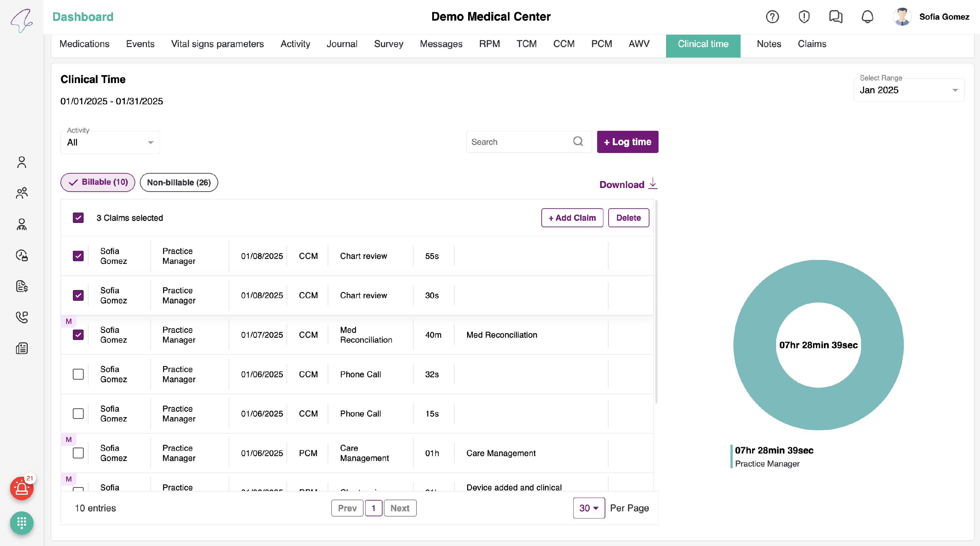
Task: Toggle the select-all claims checkbox
Action: pyautogui.click(x=78, y=218)
